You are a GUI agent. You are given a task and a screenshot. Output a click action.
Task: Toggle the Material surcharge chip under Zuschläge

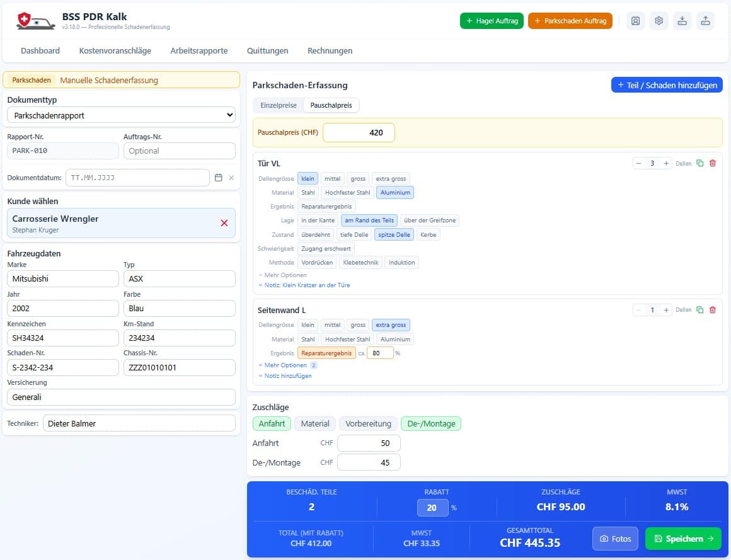[315, 423]
